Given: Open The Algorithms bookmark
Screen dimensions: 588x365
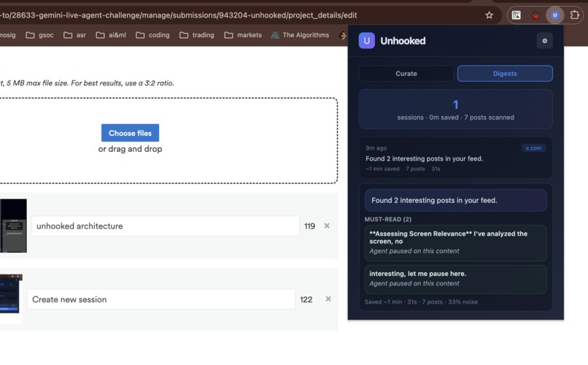Looking at the screenshot, I should click(300, 35).
